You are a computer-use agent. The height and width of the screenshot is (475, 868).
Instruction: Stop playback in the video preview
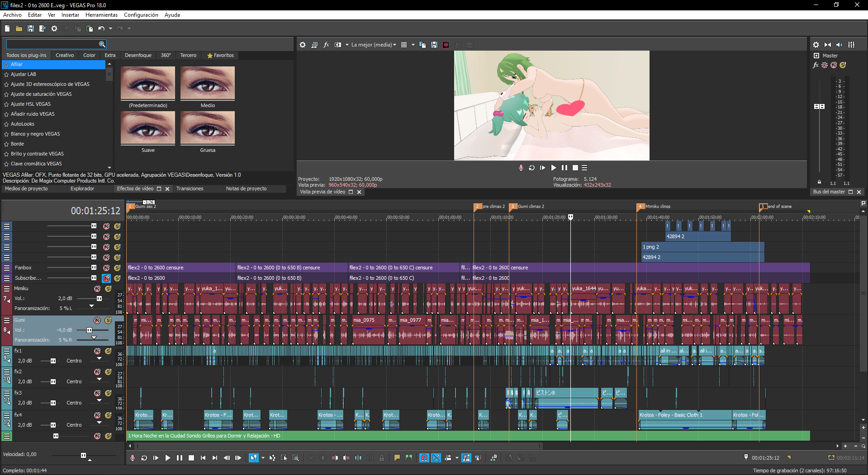coord(575,168)
